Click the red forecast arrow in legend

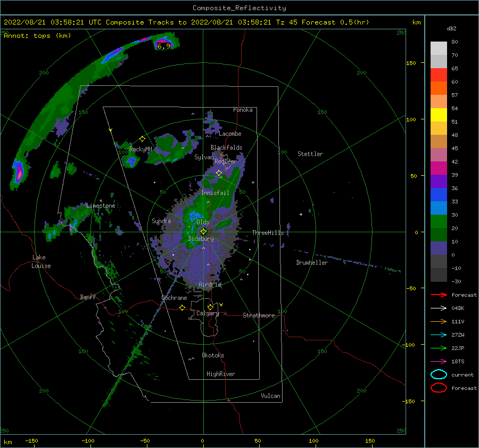(439, 295)
